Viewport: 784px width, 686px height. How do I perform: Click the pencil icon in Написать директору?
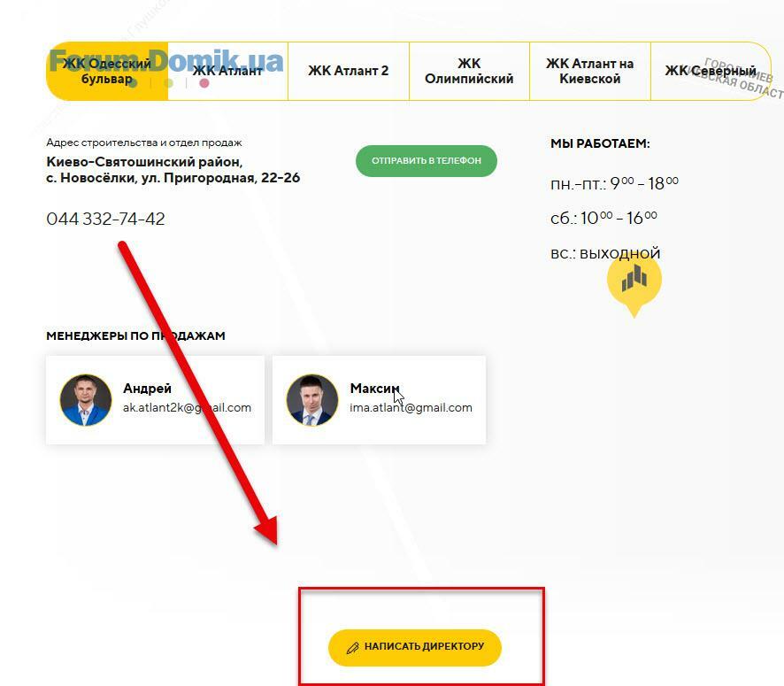(x=352, y=648)
